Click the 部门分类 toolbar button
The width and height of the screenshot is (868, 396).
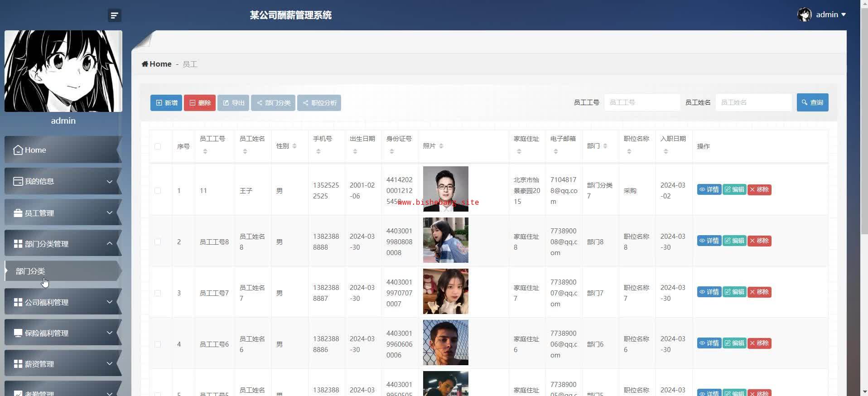click(273, 103)
